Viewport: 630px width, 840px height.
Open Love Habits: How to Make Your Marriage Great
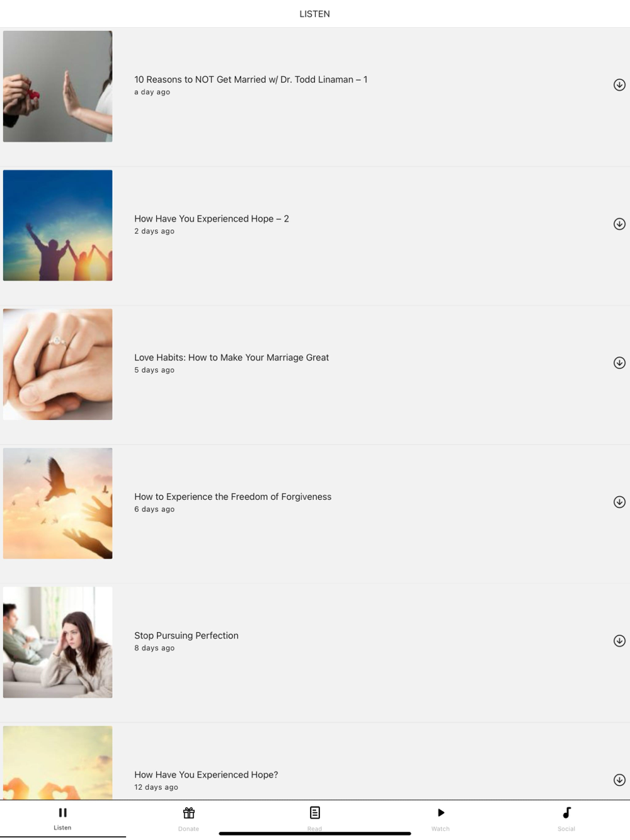[x=231, y=358]
